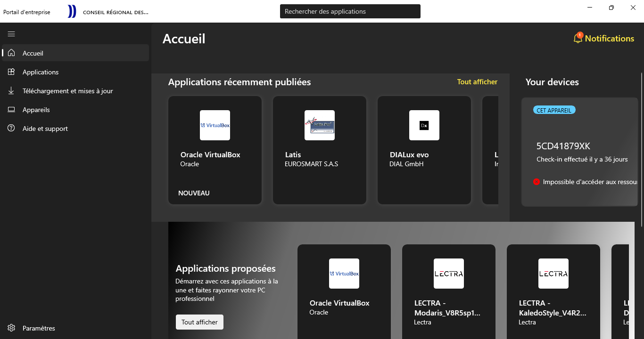Click the Accueil home icon in sidebar
The image size is (644, 339).
point(11,53)
